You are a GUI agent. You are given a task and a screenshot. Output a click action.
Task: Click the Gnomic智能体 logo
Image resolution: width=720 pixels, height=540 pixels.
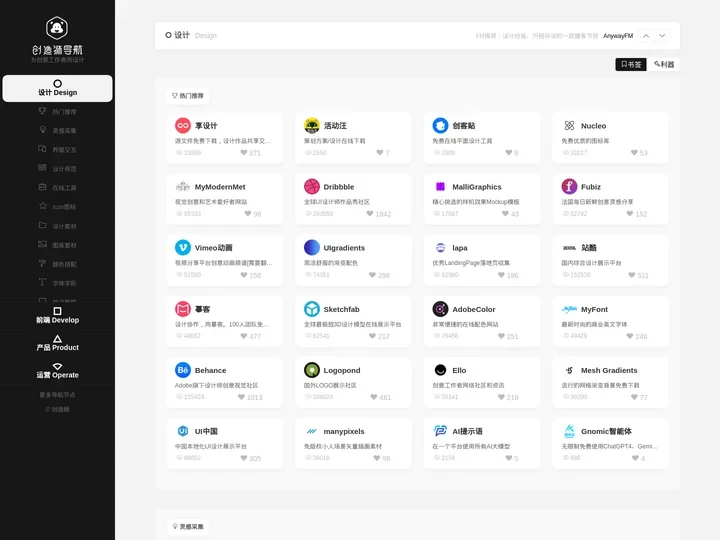[569, 431]
